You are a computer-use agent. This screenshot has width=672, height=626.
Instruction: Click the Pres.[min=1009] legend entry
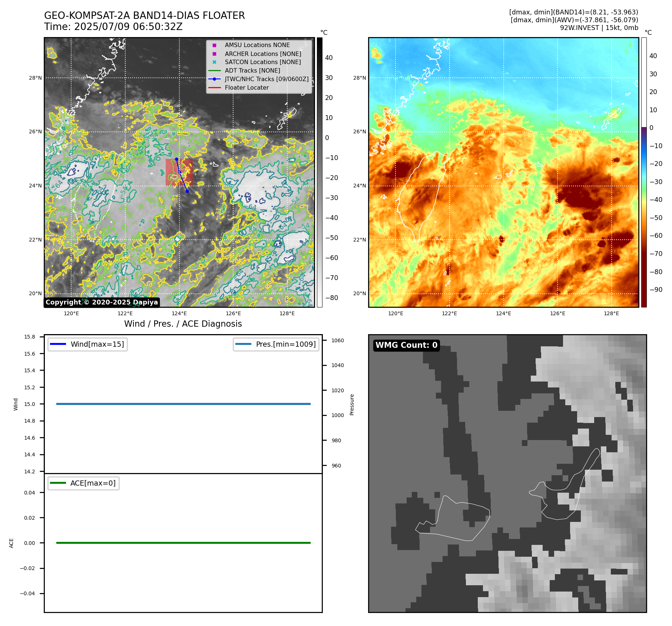(276, 344)
